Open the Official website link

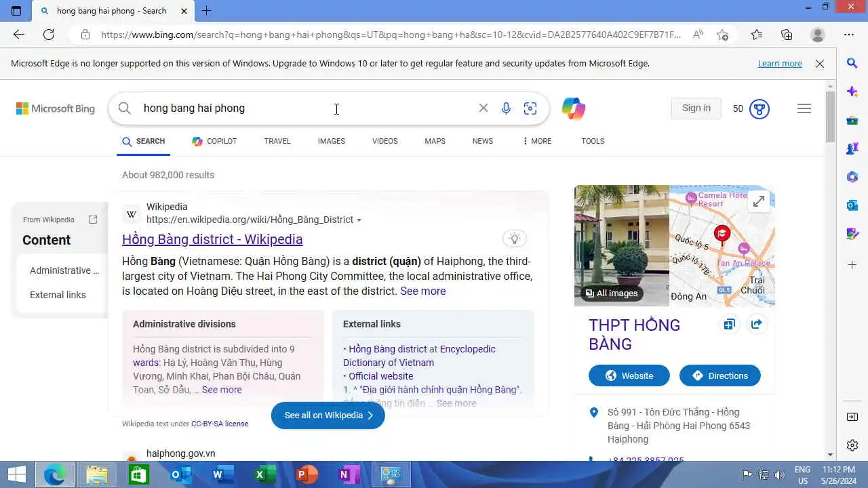tap(381, 376)
